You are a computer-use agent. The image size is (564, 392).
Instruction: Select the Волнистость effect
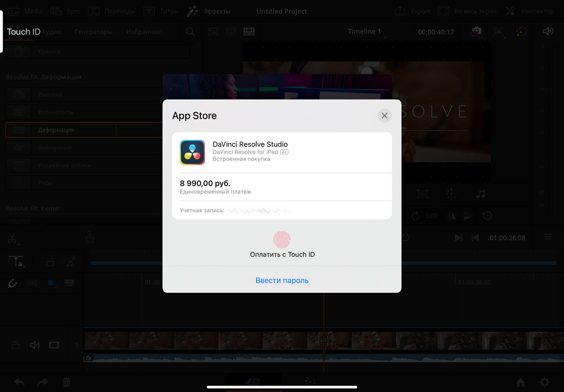[x=85, y=112]
